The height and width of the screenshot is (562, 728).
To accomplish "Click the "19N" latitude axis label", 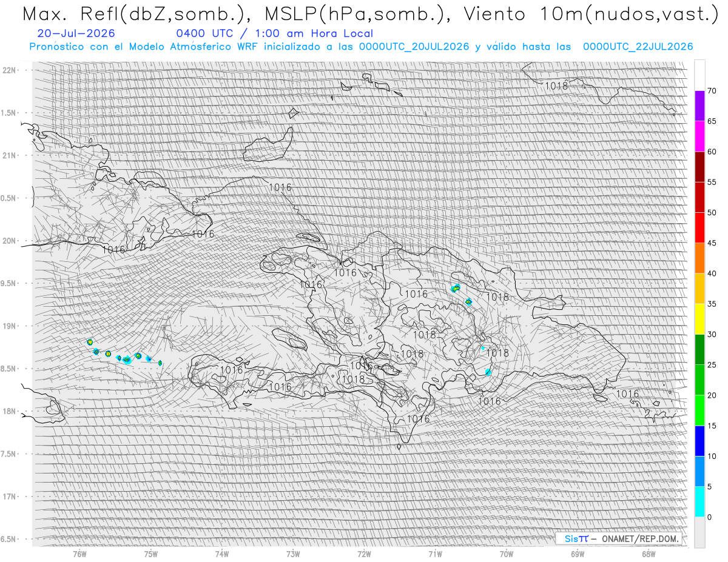I will point(9,326).
